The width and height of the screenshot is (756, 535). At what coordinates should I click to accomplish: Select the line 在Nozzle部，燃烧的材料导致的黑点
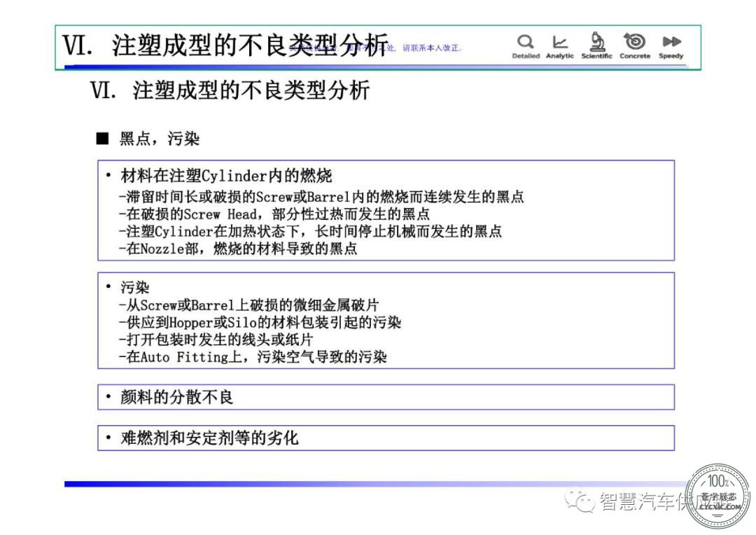click(238, 249)
